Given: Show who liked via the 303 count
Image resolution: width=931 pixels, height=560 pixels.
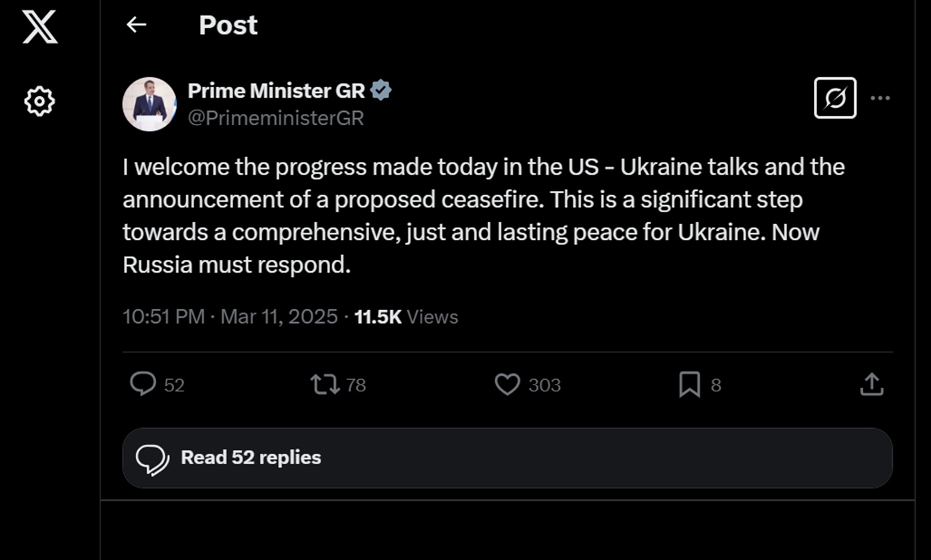Looking at the screenshot, I should tap(545, 385).
